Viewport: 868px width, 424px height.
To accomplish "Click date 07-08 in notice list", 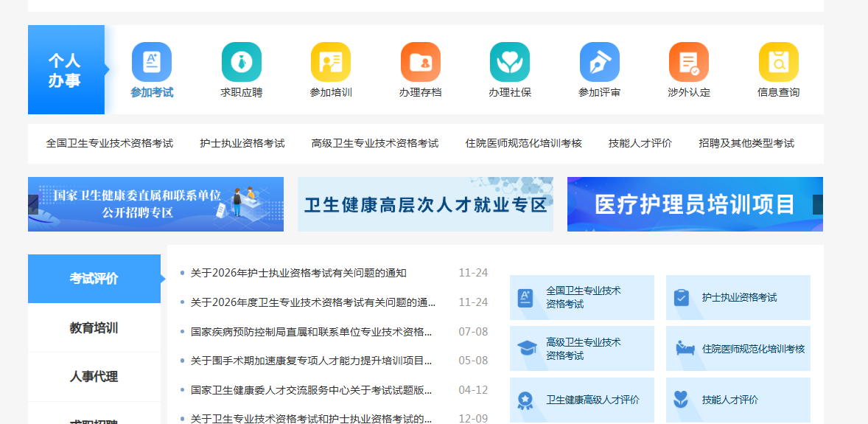I will [x=473, y=332].
